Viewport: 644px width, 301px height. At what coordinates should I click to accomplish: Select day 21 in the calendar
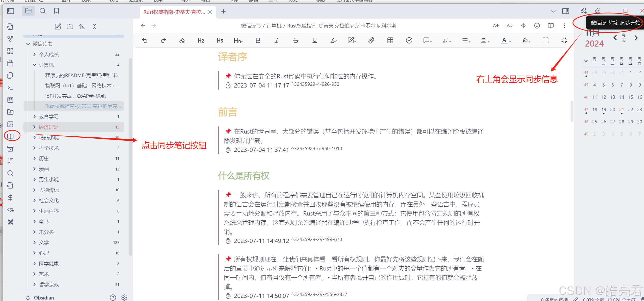pyautogui.click(x=621, y=109)
